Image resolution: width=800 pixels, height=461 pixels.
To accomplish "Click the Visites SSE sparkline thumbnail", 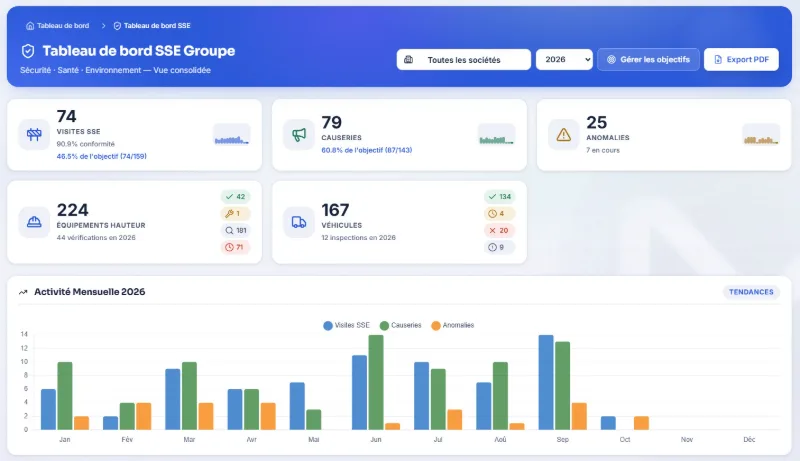I will pyautogui.click(x=232, y=135).
